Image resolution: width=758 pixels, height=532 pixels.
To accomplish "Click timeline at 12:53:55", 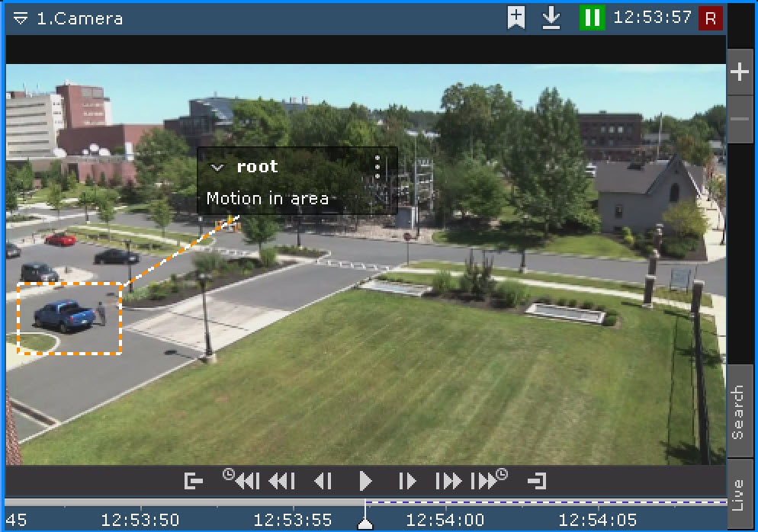I will (x=293, y=520).
